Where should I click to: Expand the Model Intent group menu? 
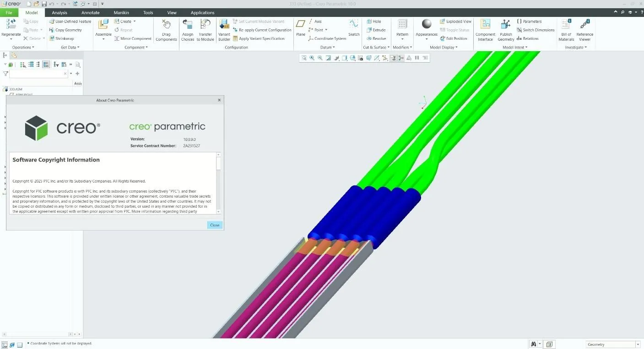[x=515, y=48]
